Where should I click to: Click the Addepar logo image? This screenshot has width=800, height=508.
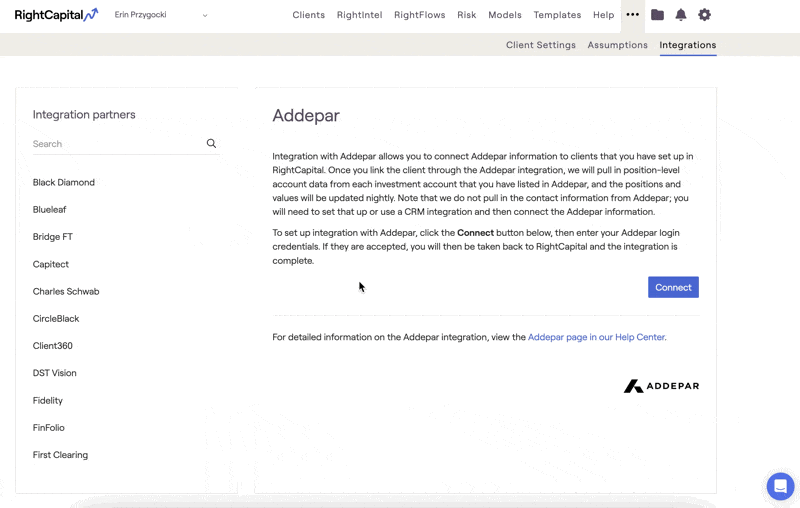661,386
